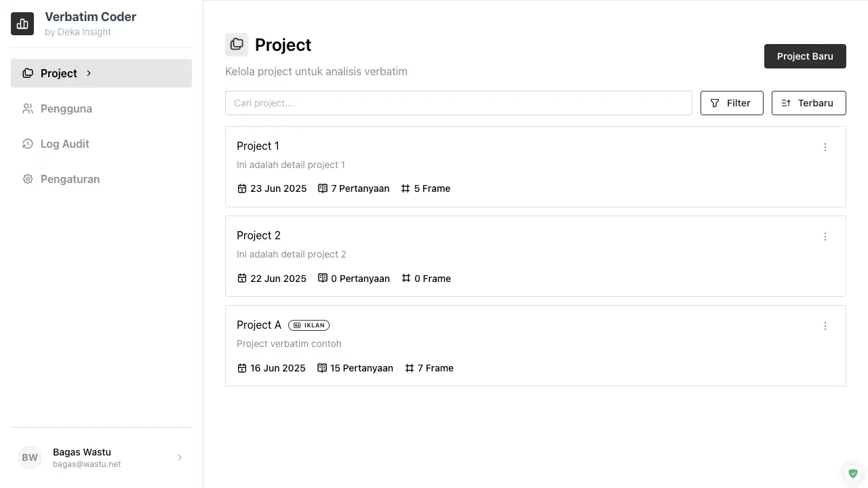Expand the chevron next to Project menu
868x488 pixels.
tap(89, 73)
